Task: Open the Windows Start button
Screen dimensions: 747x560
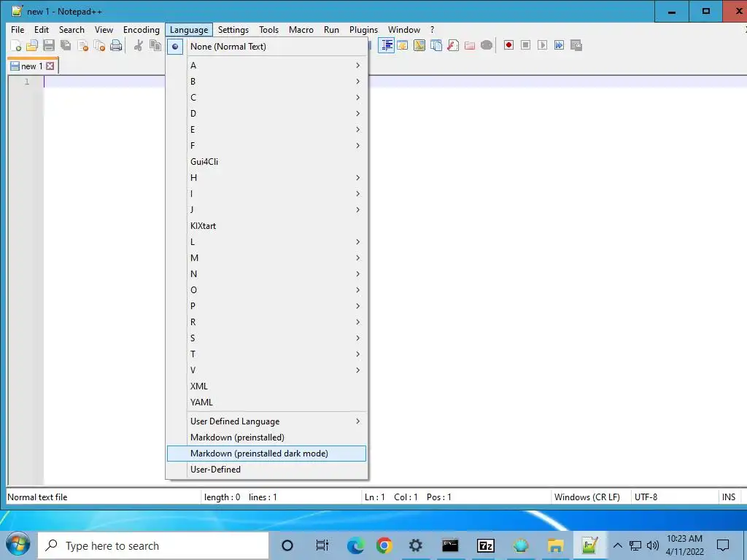Action: click(x=18, y=545)
